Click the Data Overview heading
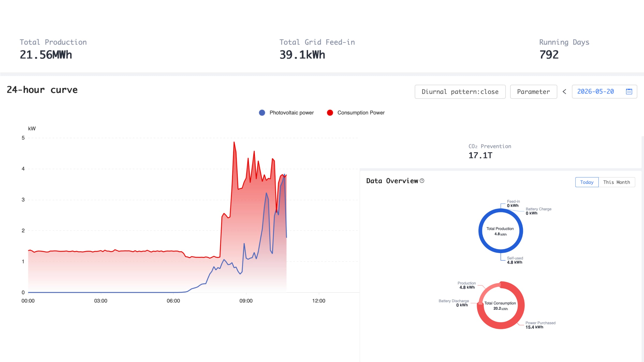 pos(392,181)
